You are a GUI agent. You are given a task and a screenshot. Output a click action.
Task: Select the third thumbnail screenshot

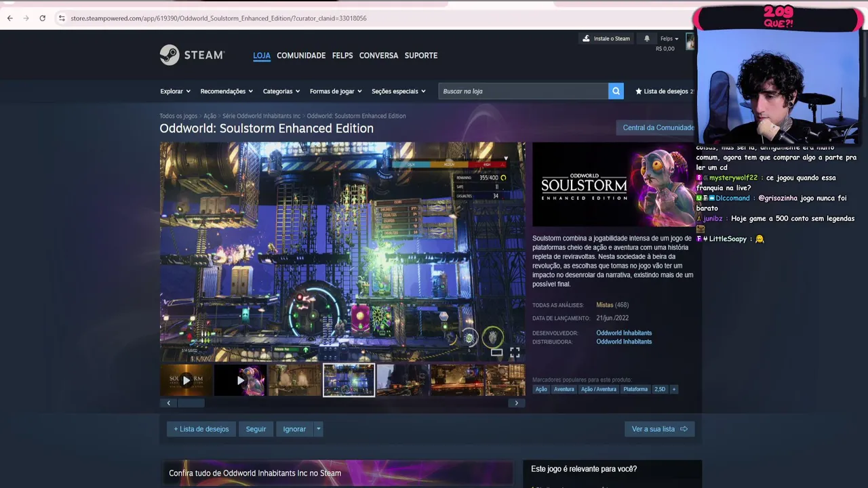click(x=294, y=380)
